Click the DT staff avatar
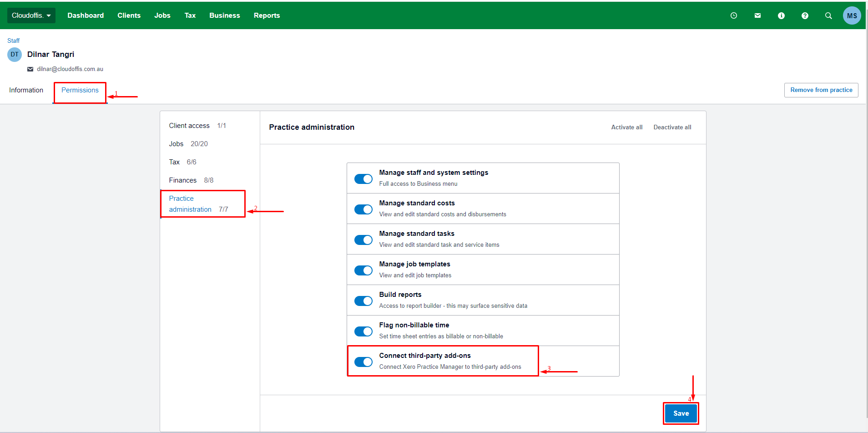This screenshot has height=433, width=868. [x=15, y=55]
